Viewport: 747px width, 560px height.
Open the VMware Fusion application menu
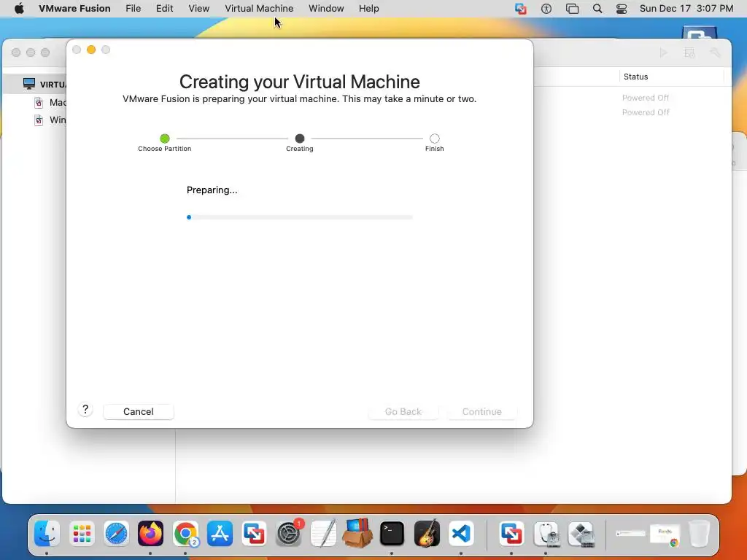click(75, 9)
